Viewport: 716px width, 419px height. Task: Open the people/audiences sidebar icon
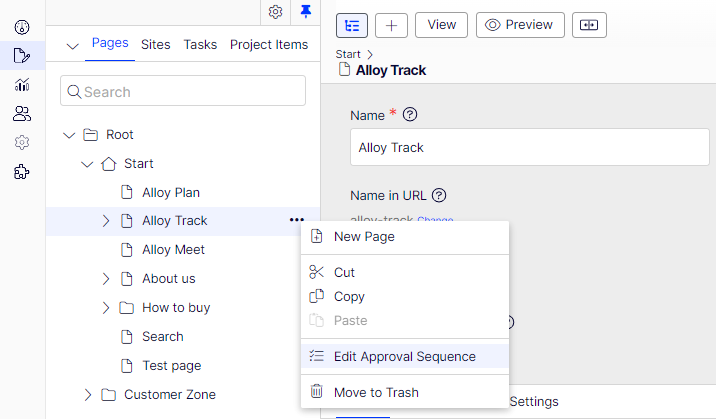(x=22, y=114)
